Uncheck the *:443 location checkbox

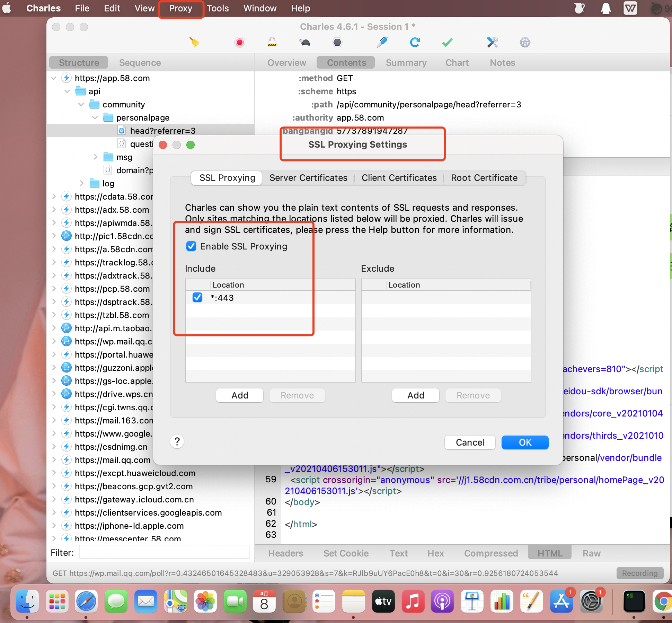coord(197,297)
